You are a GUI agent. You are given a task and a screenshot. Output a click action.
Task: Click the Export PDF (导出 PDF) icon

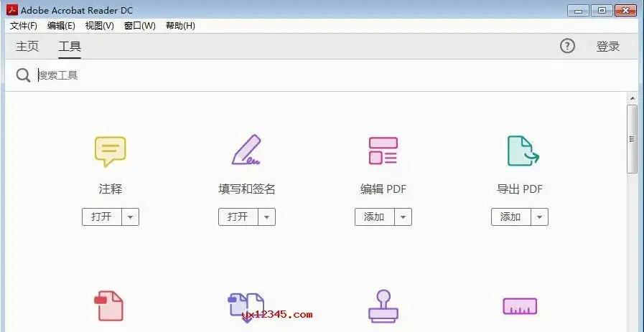pos(523,151)
